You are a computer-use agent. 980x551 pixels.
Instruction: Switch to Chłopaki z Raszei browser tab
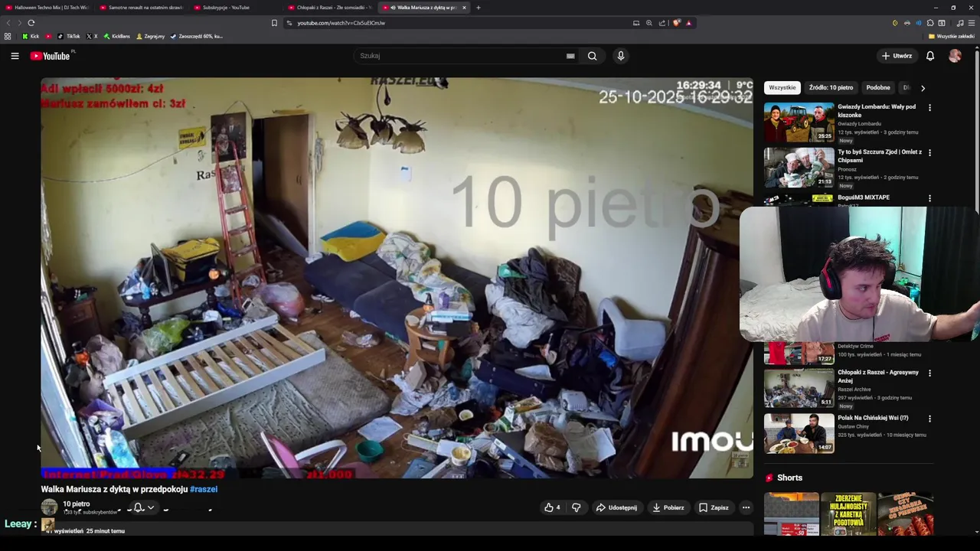click(330, 8)
